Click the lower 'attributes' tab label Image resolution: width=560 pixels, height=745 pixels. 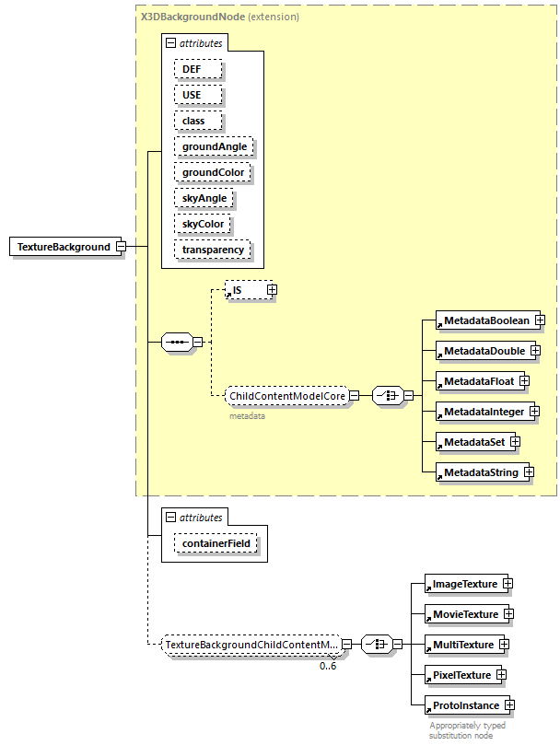click(x=201, y=518)
